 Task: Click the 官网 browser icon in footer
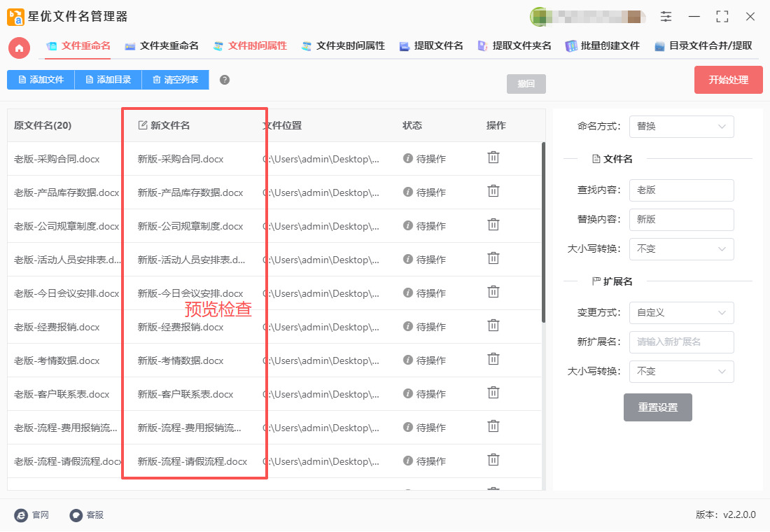click(21, 515)
